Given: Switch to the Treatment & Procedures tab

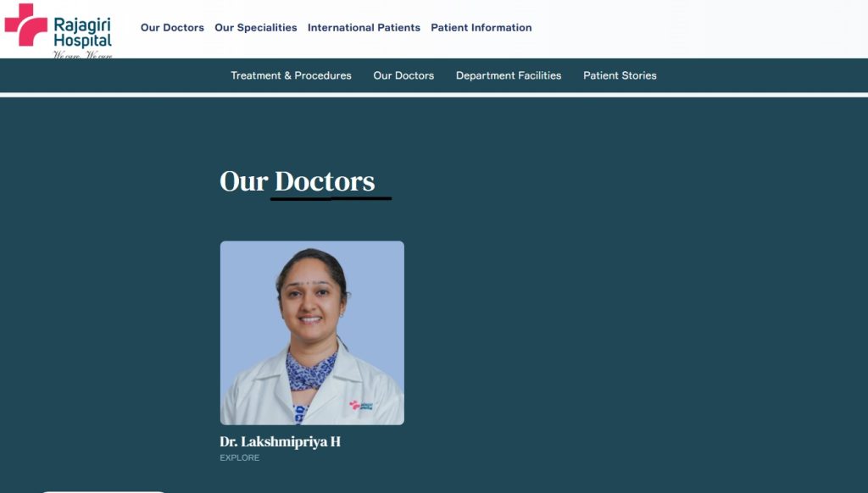Looking at the screenshot, I should [x=292, y=75].
